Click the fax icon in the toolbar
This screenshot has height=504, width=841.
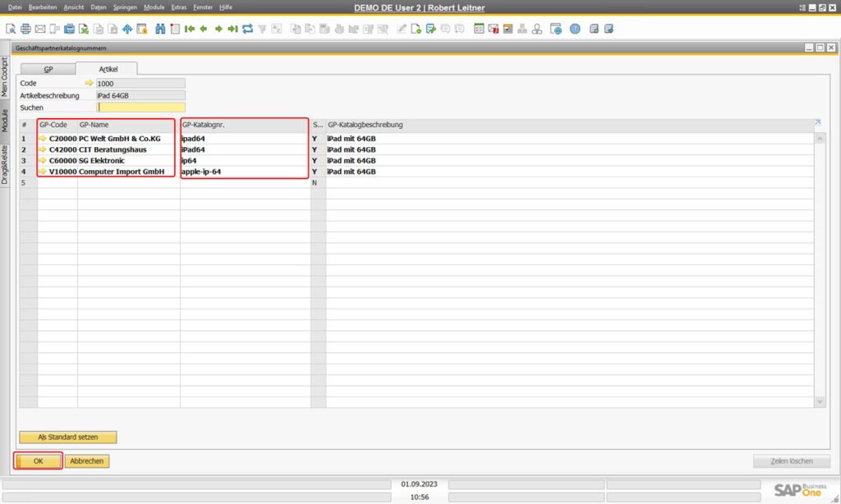[x=69, y=29]
